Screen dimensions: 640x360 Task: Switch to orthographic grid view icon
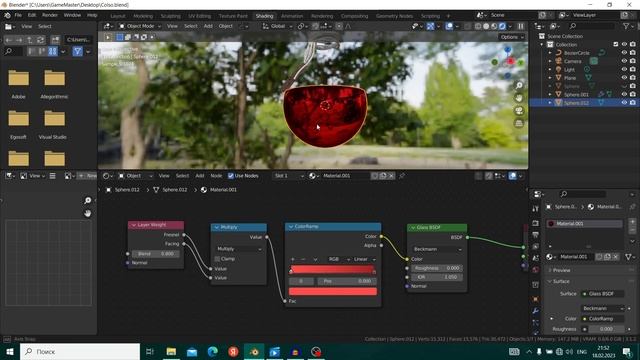[x=519, y=123]
